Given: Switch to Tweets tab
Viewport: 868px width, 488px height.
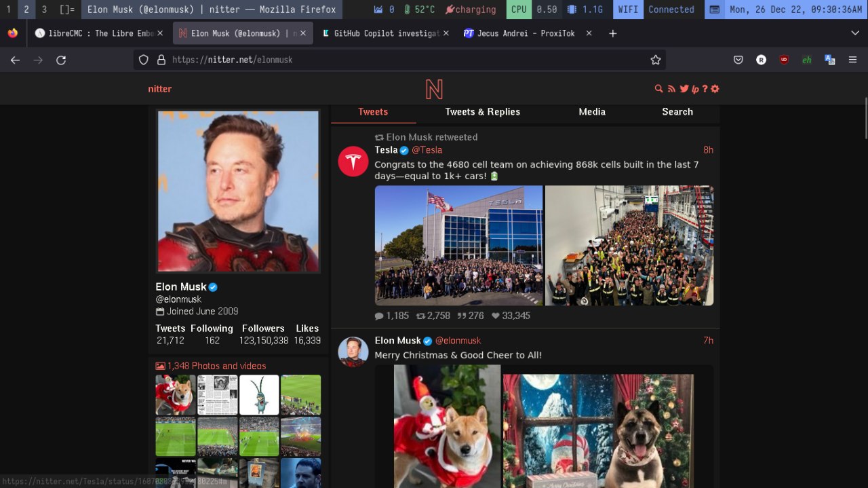Looking at the screenshot, I should point(373,112).
